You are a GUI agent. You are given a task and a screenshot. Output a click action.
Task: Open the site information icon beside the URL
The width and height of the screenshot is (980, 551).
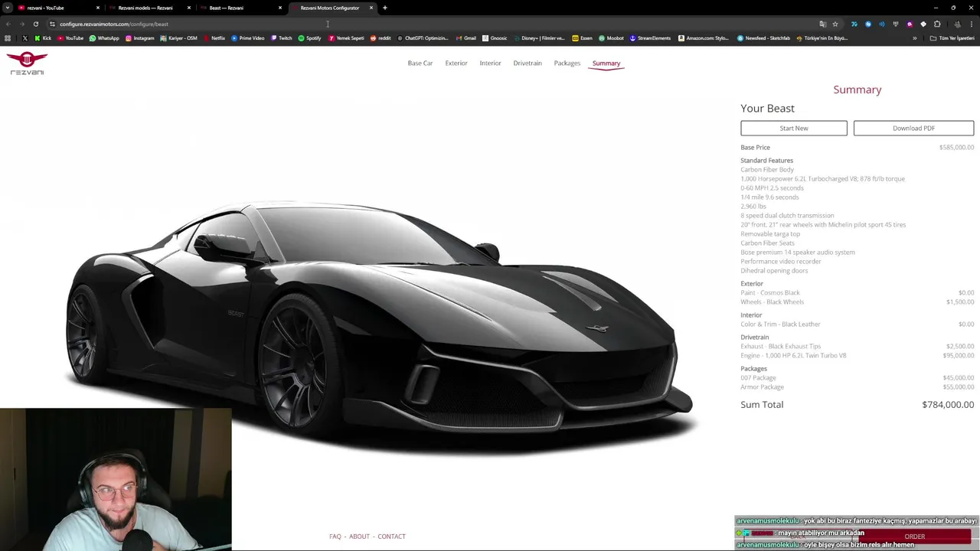point(52,24)
